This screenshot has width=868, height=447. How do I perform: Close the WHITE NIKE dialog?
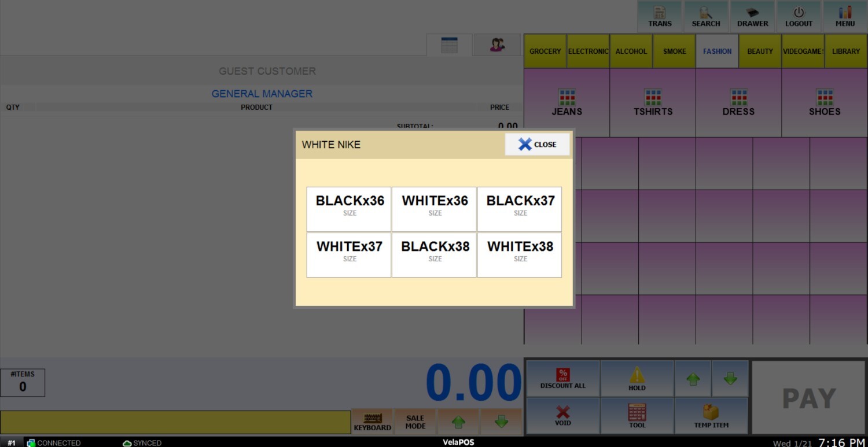pyautogui.click(x=537, y=145)
